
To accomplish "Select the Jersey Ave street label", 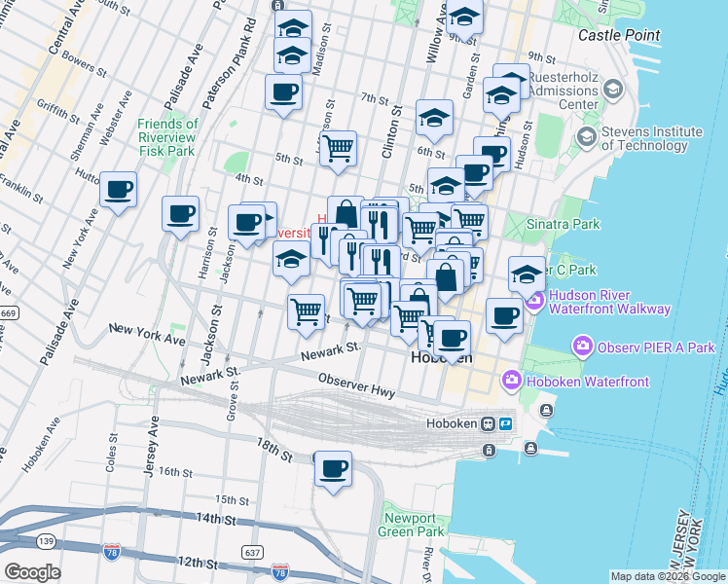I will [x=152, y=447].
